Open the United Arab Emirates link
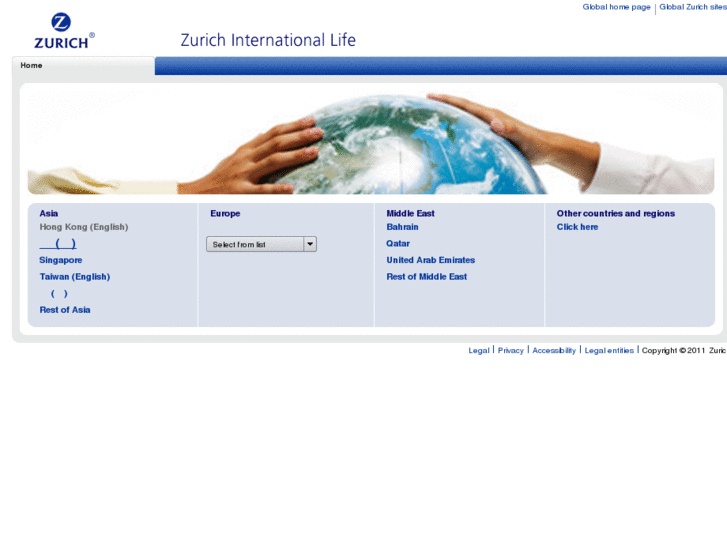 [x=431, y=260]
